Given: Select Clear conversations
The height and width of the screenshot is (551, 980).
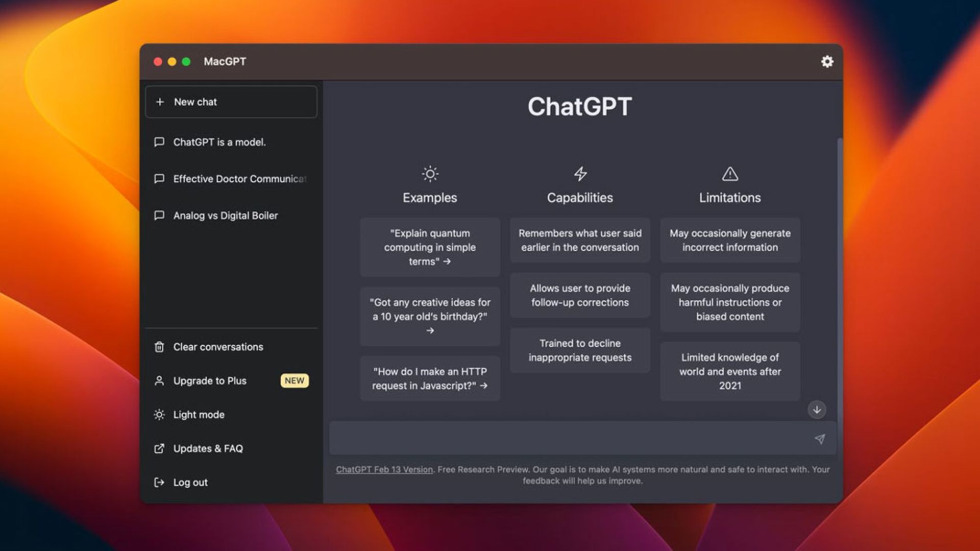Looking at the screenshot, I should (x=231, y=347).
